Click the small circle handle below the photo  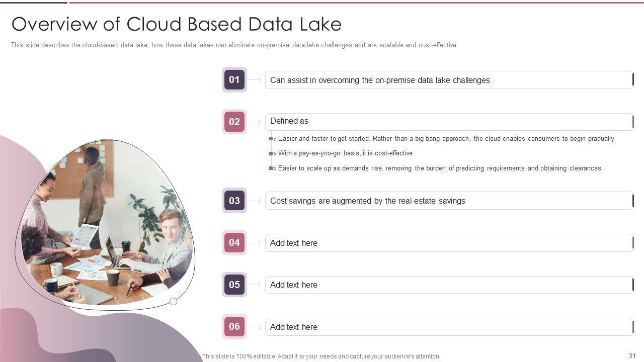click(174, 302)
